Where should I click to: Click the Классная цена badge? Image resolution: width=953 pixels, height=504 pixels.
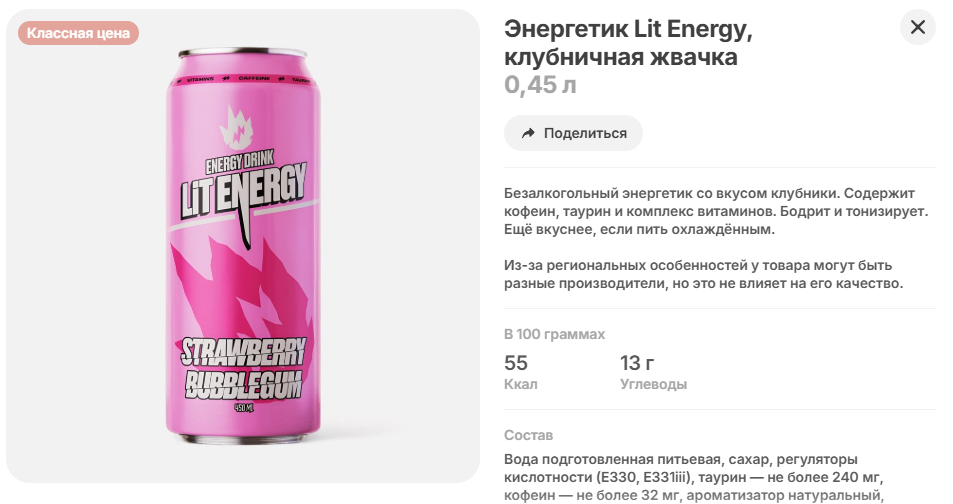[x=78, y=33]
